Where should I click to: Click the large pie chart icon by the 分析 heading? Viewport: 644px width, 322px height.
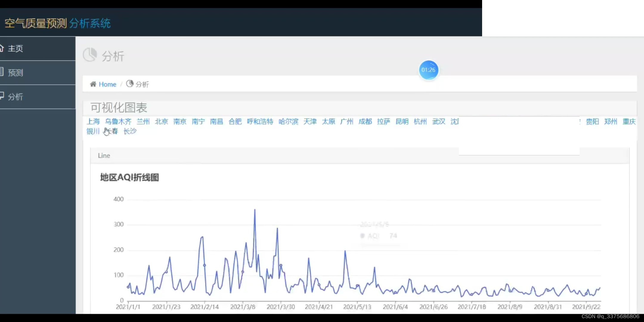(x=90, y=55)
